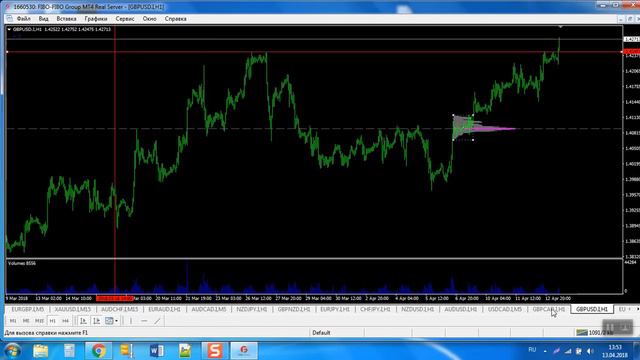The height and width of the screenshot is (360, 640).
Task: Toggle the chart auto-scroll icon
Action: tap(83, 321)
